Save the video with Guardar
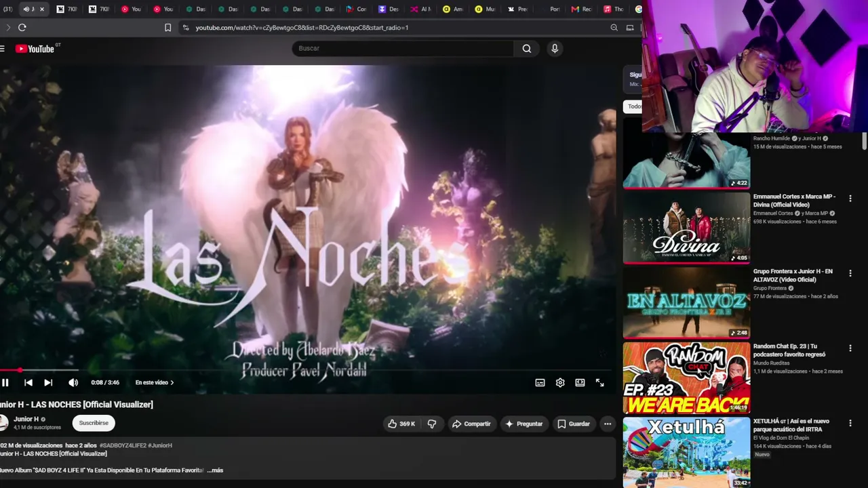This screenshot has width=868, height=488. pos(574,424)
